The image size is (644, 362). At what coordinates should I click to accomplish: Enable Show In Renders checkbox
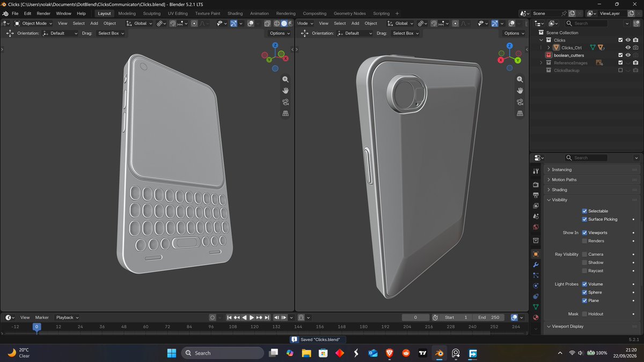pyautogui.click(x=584, y=241)
